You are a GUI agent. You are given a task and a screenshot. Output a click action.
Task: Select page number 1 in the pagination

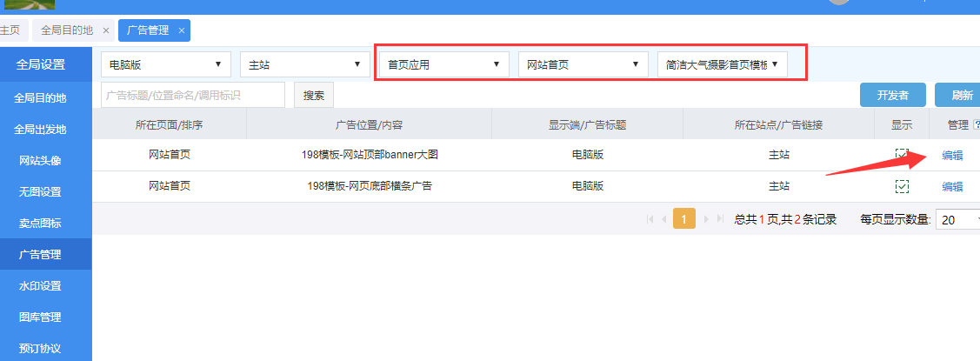click(x=684, y=220)
